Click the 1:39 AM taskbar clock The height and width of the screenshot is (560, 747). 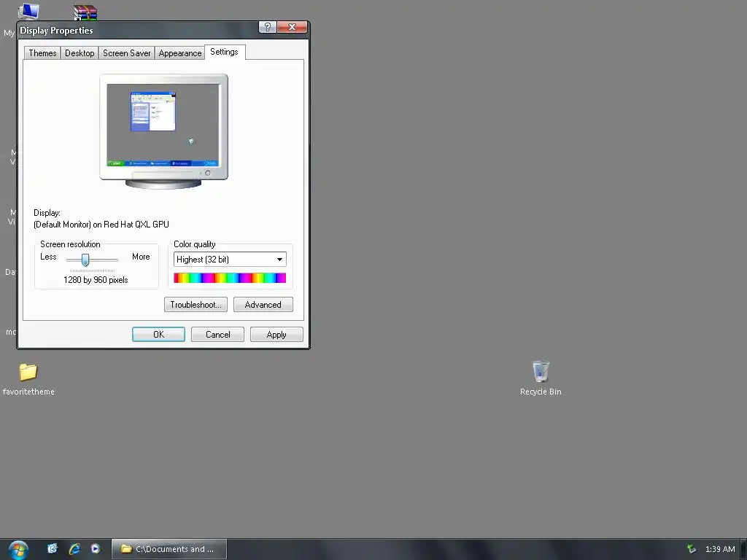pyautogui.click(x=720, y=549)
